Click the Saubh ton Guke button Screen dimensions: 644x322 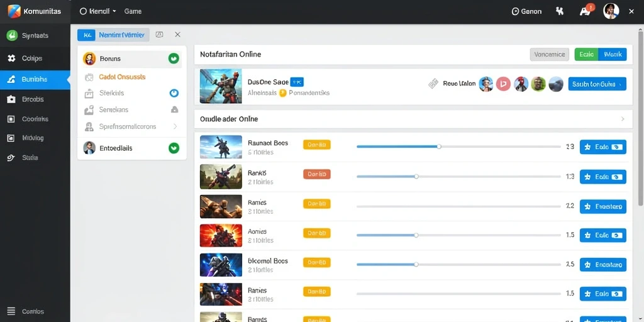[x=597, y=84]
